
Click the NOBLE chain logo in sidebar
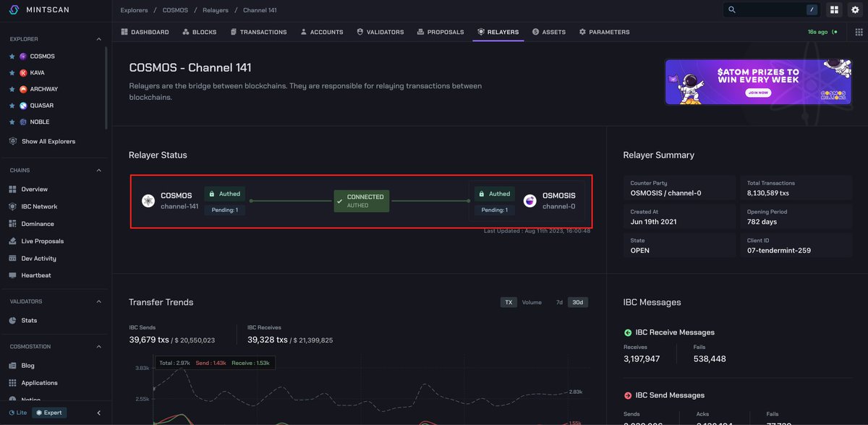point(23,122)
